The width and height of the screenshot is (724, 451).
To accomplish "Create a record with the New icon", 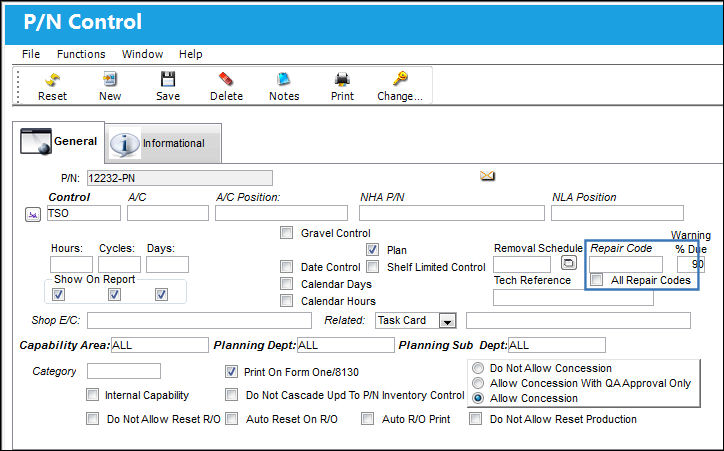I will tap(110, 79).
